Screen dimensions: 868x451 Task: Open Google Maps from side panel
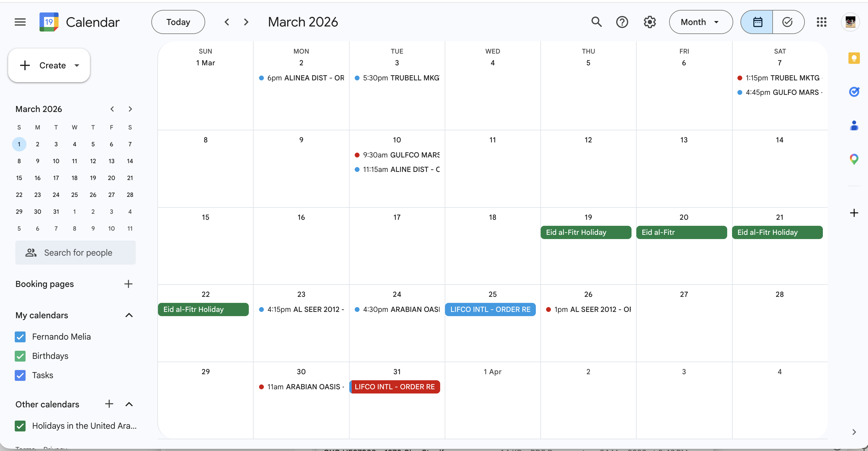(854, 159)
